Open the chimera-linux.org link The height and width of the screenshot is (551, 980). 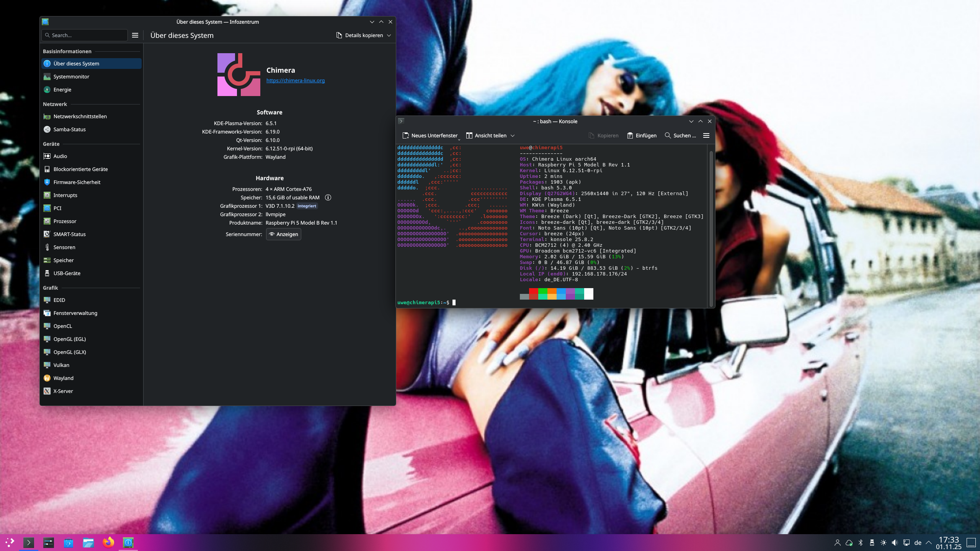click(x=295, y=80)
